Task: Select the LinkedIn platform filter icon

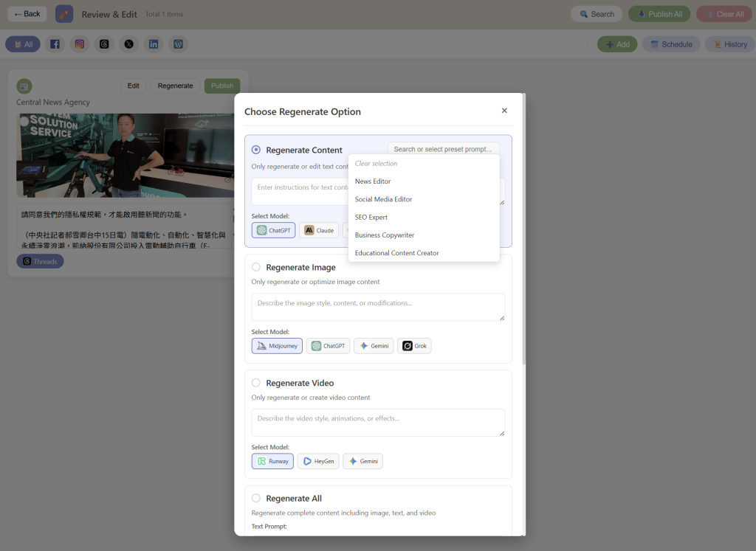Action: point(154,44)
